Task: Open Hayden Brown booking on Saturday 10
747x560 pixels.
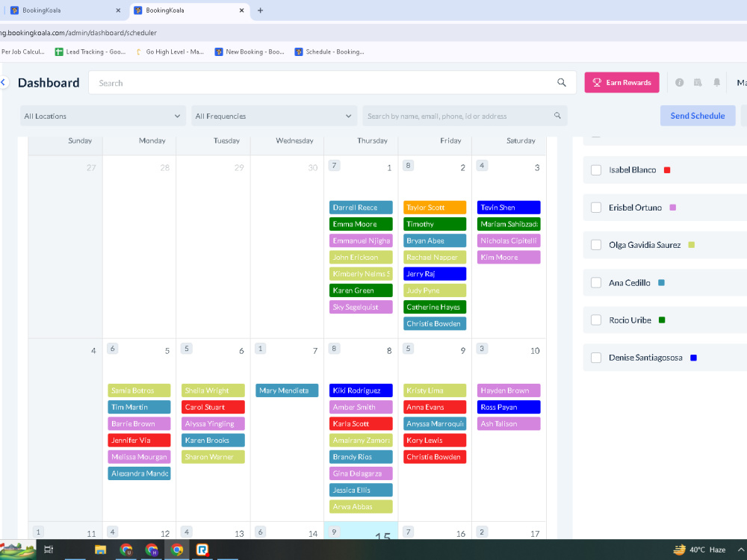Action: click(508, 391)
